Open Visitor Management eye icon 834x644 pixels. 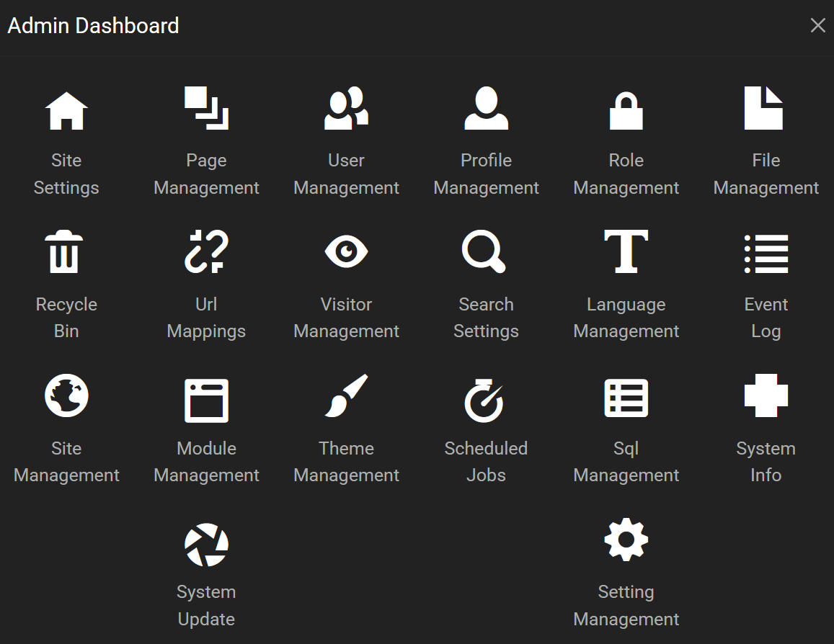(346, 252)
